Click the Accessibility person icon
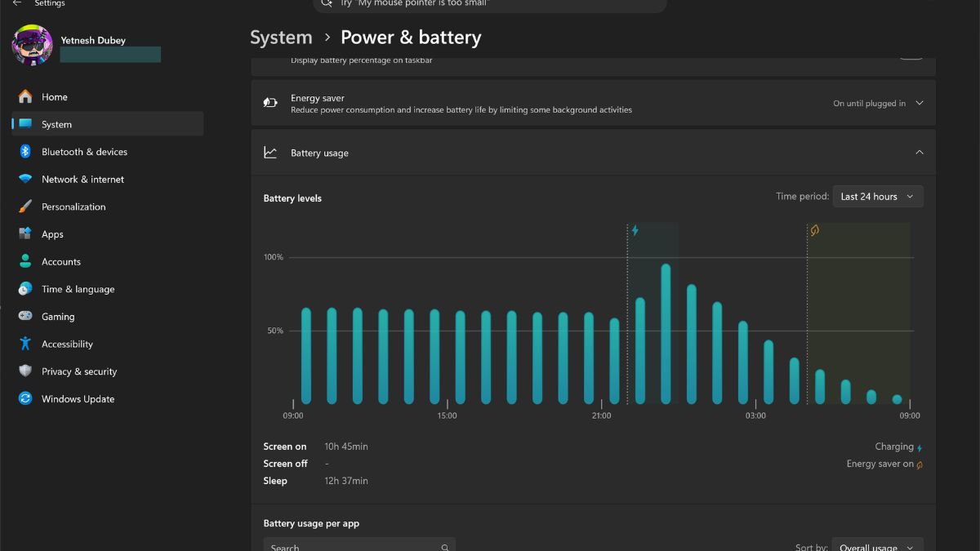 point(25,344)
